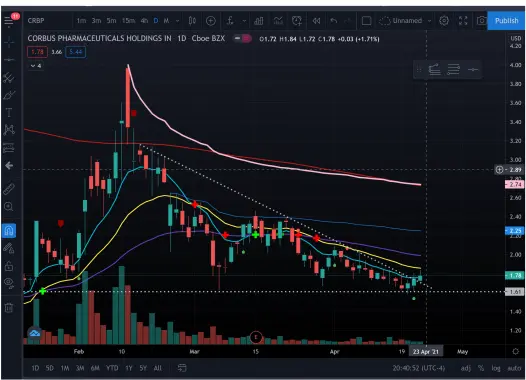Enter fullscreen mode

pos(463,21)
